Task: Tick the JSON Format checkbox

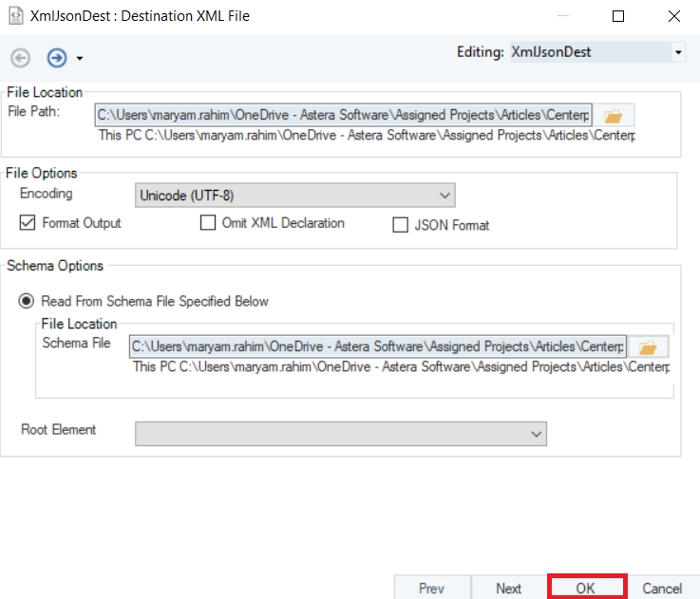Action: click(x=400, y=225)
